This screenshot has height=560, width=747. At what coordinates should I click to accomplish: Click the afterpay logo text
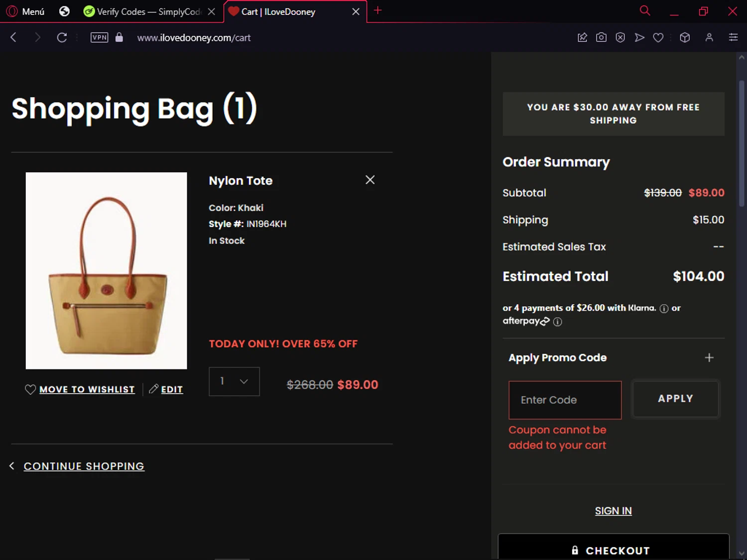tap(526, 321)
